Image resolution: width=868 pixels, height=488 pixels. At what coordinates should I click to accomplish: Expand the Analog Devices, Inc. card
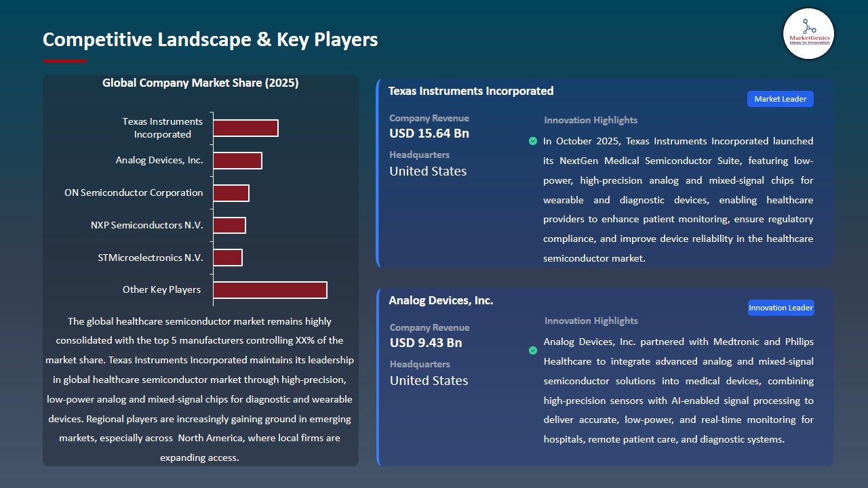(604, 376)
